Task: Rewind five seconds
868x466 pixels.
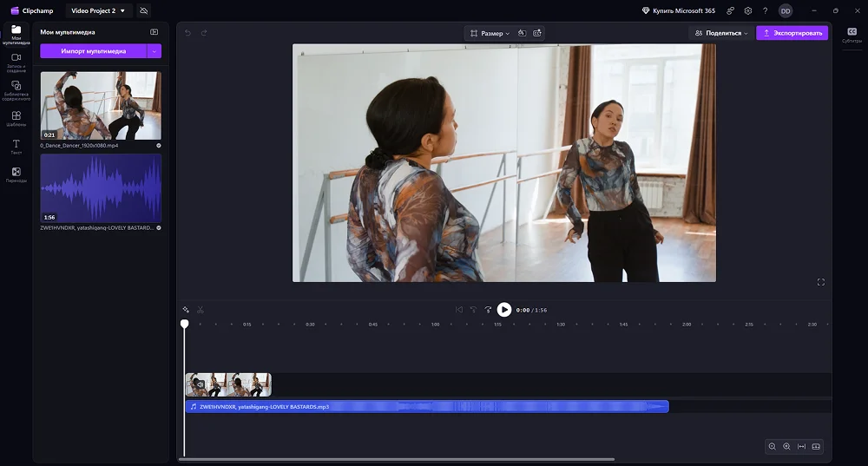Action: tap(473, 310)
